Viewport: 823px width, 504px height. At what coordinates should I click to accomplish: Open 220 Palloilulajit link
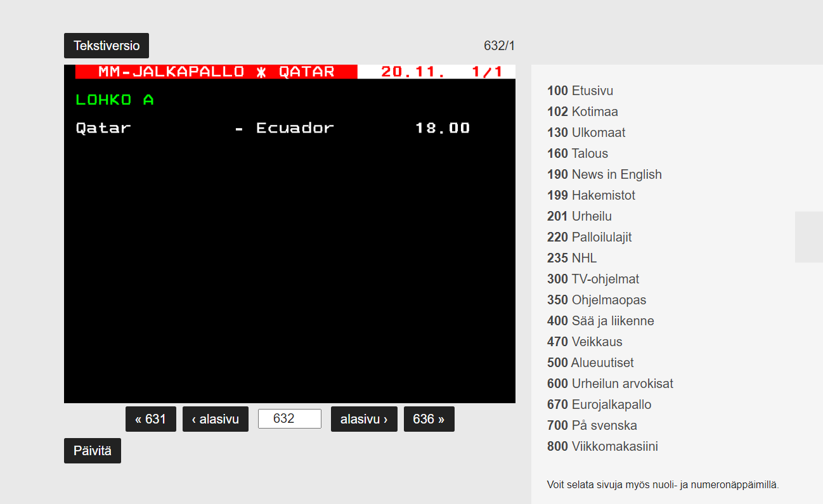coord(590,237)
